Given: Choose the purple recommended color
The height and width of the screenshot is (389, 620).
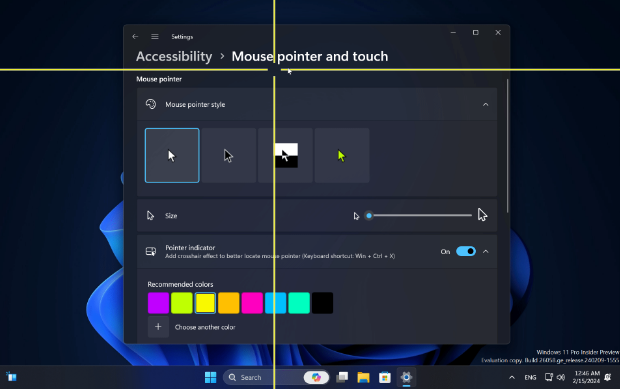Looking at the screenshot, I should (x=158, y=303).
